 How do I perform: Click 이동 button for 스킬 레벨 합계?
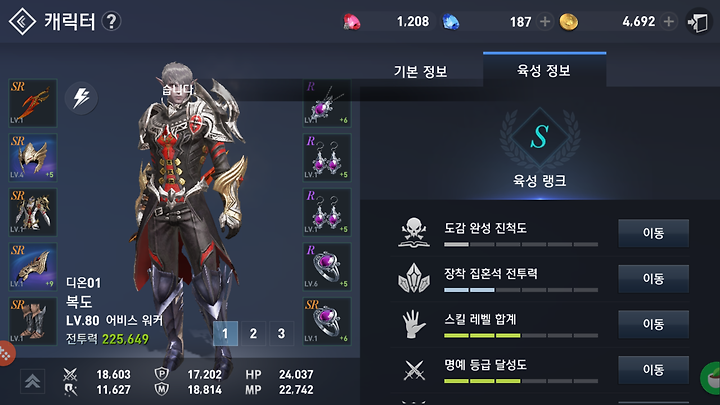[653, 324]
